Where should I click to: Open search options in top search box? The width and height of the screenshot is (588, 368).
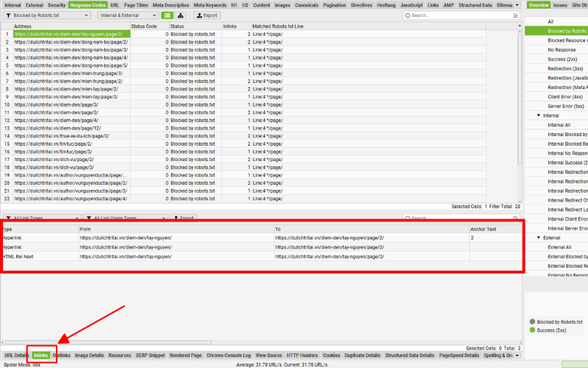pyautogui.click(x=516, y=15)
